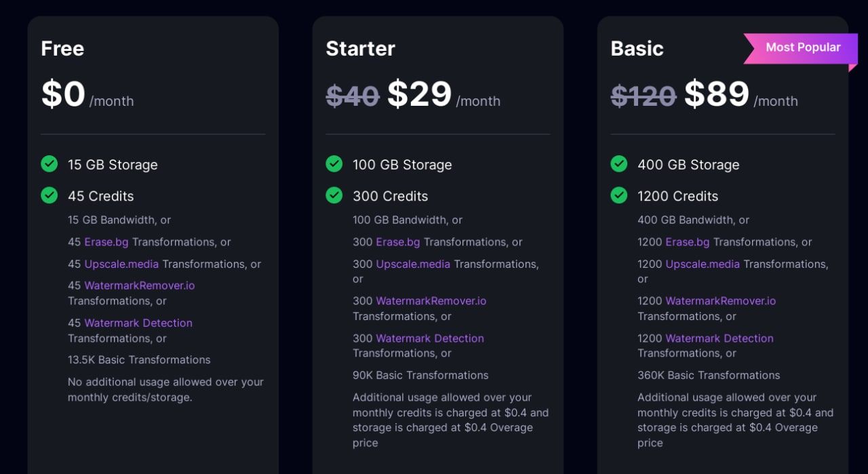The width and height of the screenshot is (868, 474).
Task: Click the Starter plan $29 price
Action: [x=419, y=94]
